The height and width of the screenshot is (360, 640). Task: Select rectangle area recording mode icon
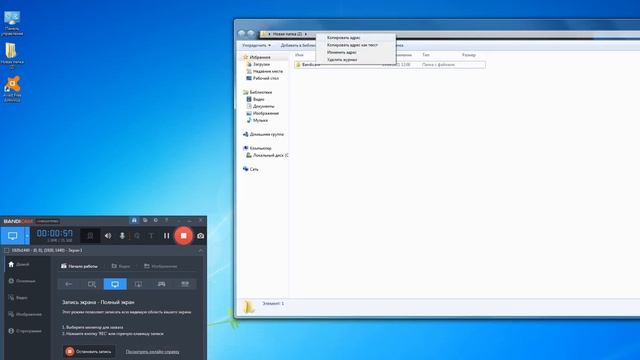click(x=92, y=284)
